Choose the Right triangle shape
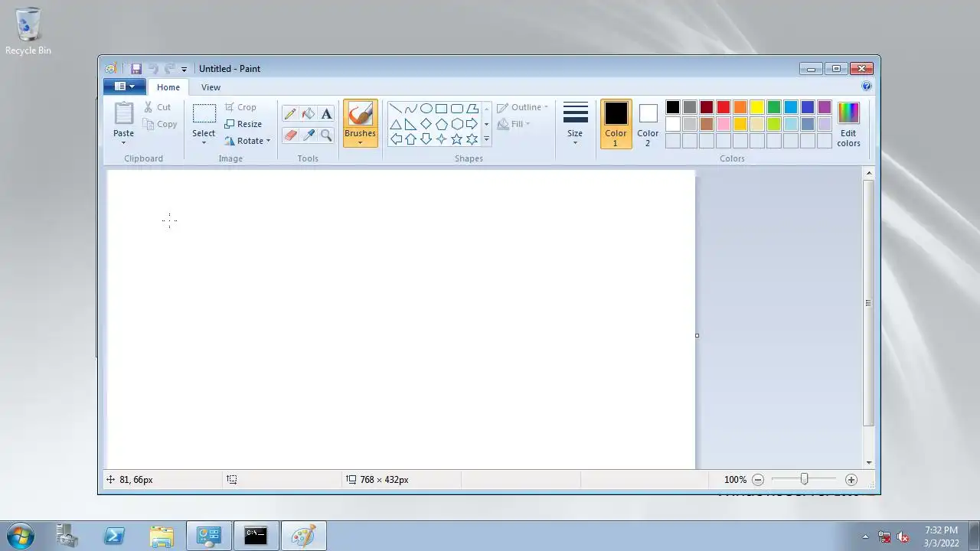The image size is (980, 551). [x=411, y=124]
